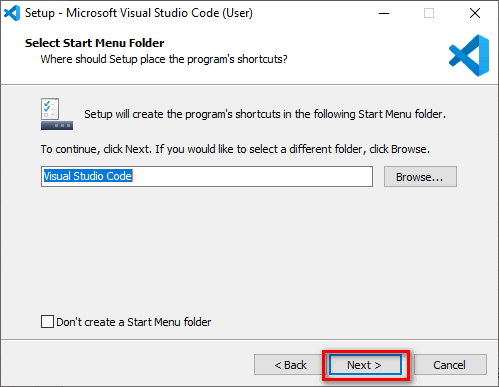Click inside the Start Menu folder name field
Screen dimensions: 499x387
pyautogui.click(x=207, y=176)
